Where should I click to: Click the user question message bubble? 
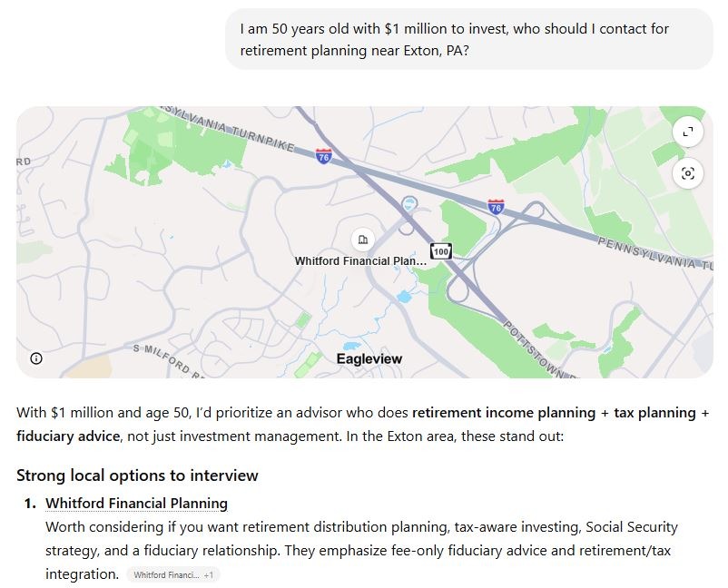[468, 40]
